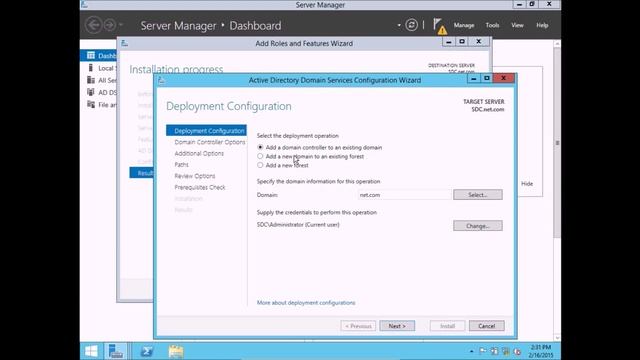Go to Review Options step
This screenshot has width=640, height=360.
click(x=195, y=176)
